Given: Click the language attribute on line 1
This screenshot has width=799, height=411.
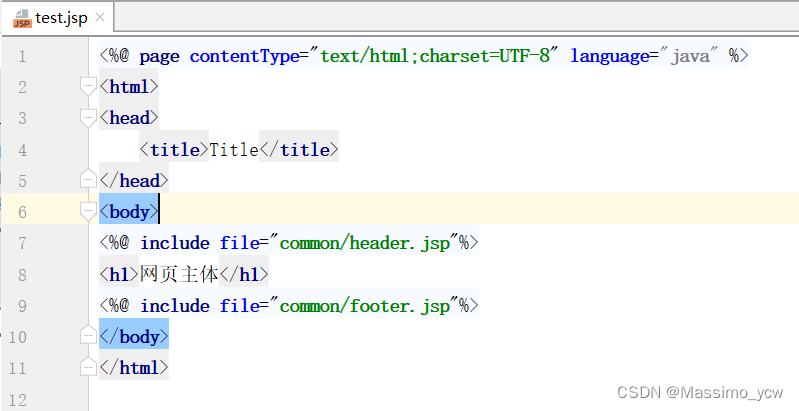Looking at the screenshot, I should 610,56.
